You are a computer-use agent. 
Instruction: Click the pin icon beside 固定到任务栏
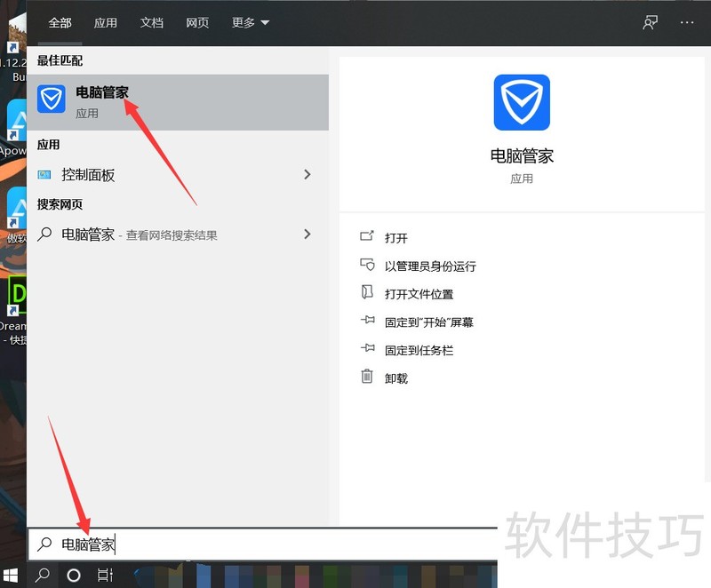pyautogui.click(x=367, y=348)
